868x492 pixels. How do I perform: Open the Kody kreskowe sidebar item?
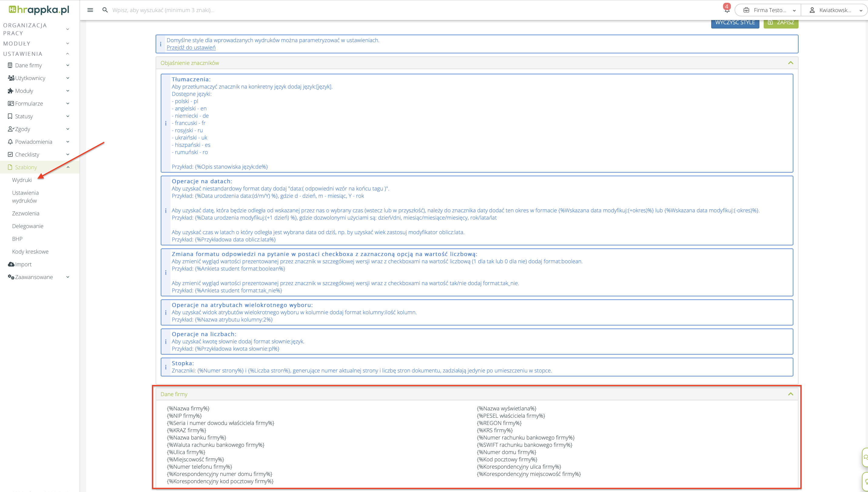30,252
